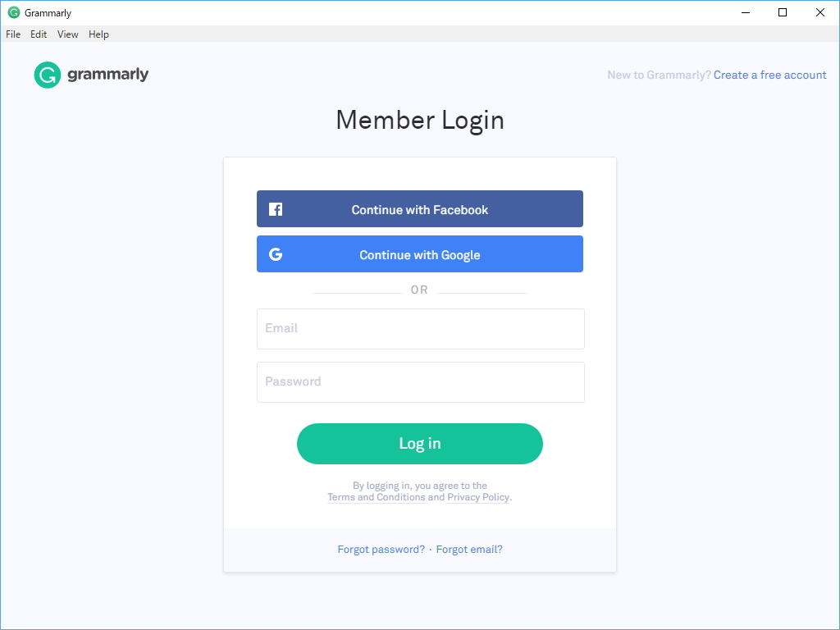Open the View menu
This screenshot has height=630, width=840.
click(68, 34)
